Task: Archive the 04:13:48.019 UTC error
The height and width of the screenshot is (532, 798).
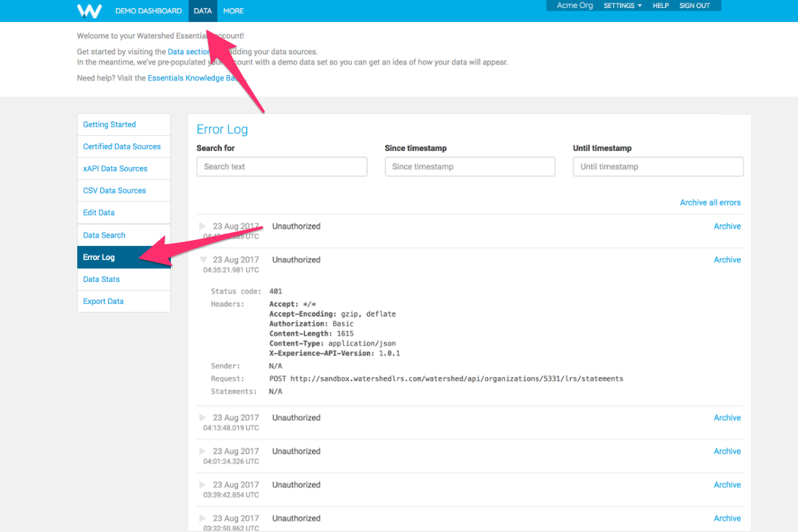Action: pos(727,418)
